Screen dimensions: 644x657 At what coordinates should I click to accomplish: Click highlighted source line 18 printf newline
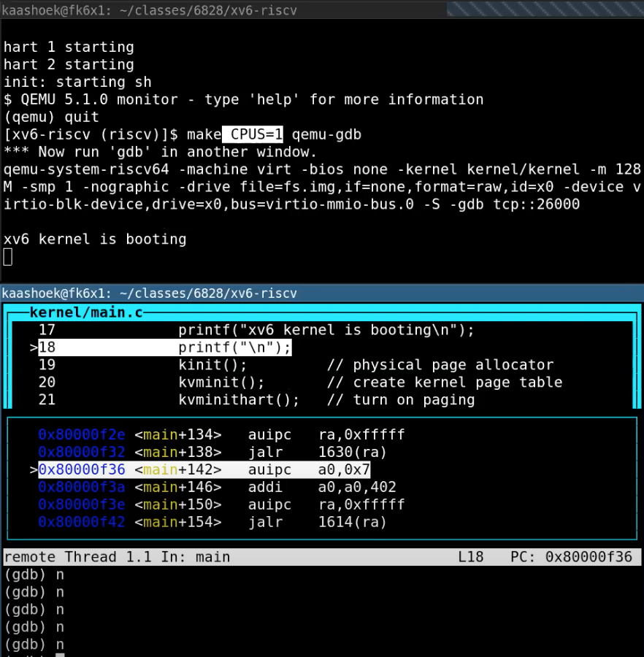[x=234, y=347]
